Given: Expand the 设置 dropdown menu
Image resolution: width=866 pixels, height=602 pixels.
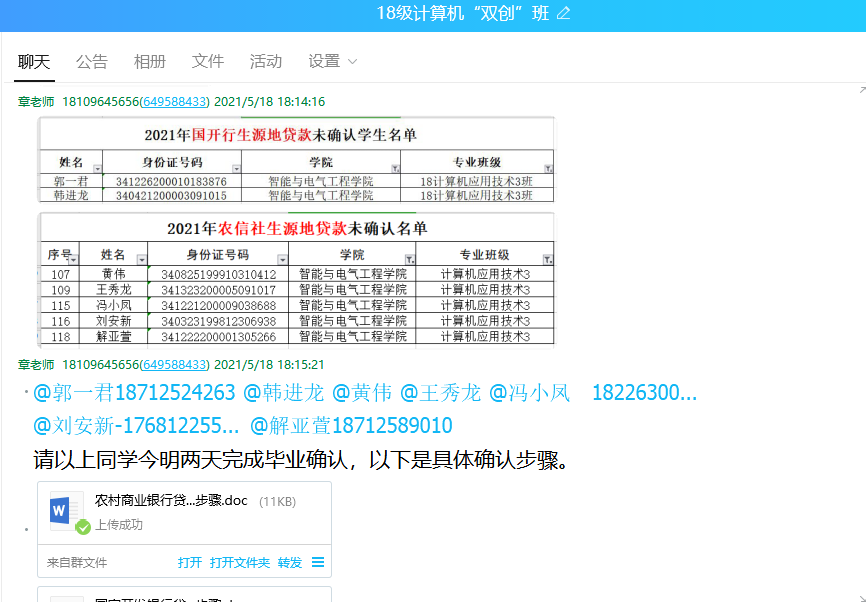Looking at the screenshot, I should (x=332, y=62).
